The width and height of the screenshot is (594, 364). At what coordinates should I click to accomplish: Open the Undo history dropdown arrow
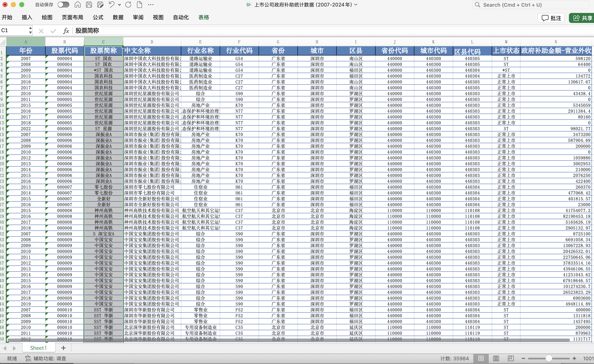(x=119, y=5)
